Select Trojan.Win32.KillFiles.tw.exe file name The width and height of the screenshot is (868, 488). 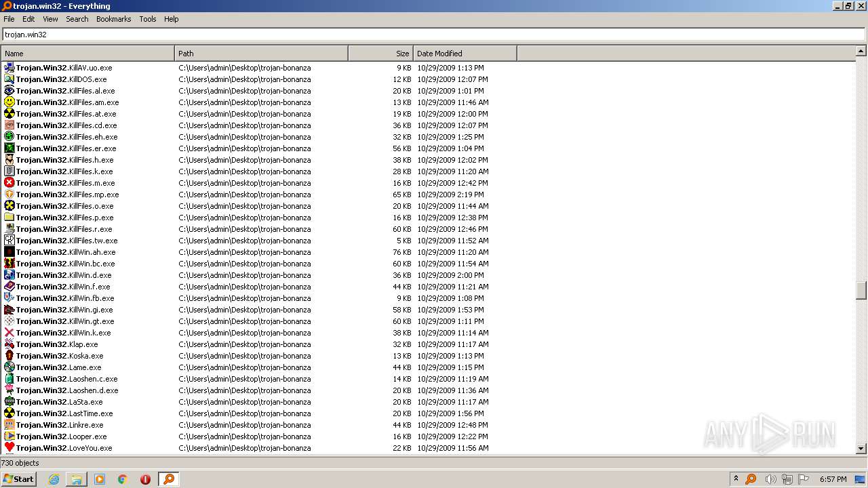point(66,241)
